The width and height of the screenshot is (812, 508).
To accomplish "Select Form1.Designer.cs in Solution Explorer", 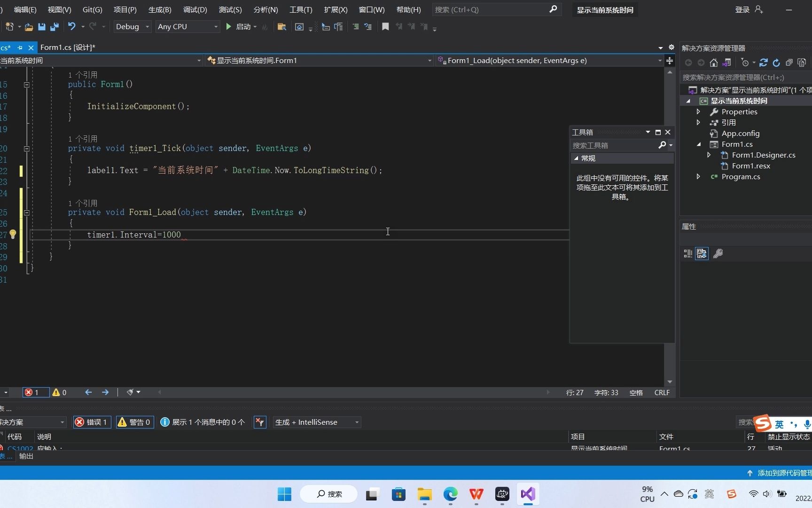I will coord(764,155).
